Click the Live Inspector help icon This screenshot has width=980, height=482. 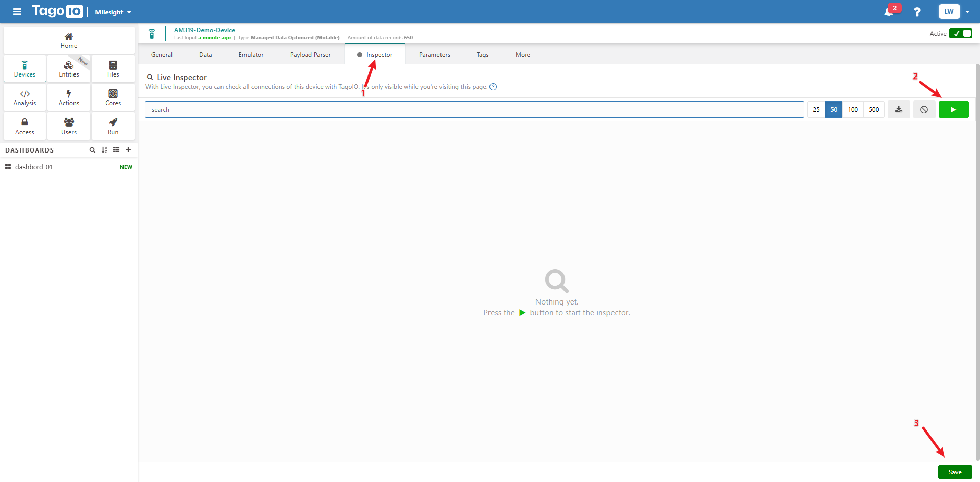point(493,87)
